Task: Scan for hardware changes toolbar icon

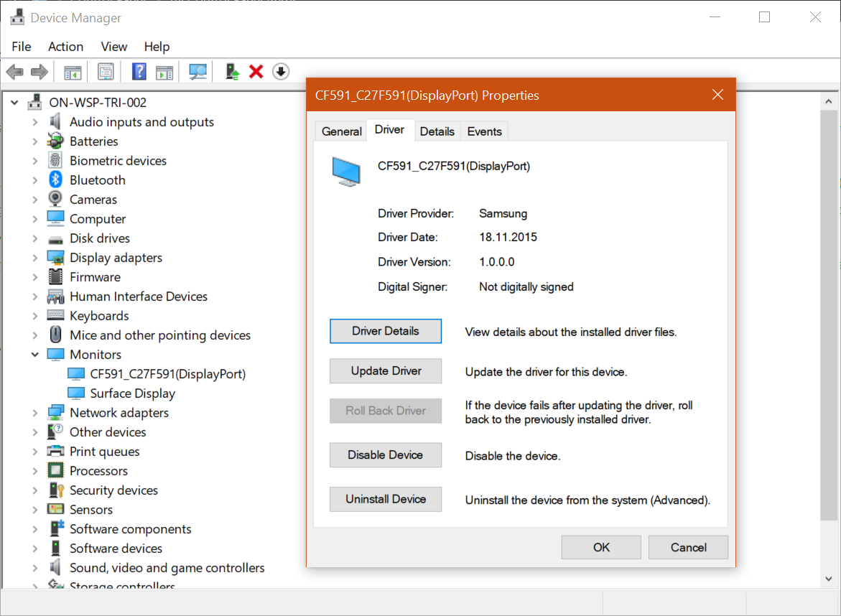Action: tap(198, 71)
